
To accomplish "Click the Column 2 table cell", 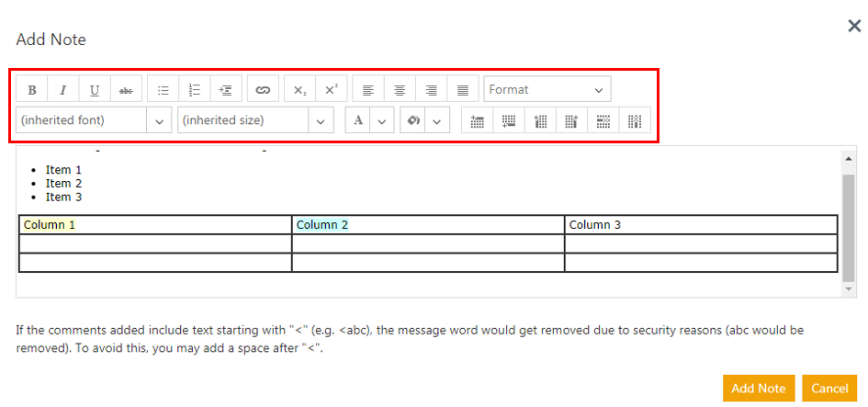I will click(427, 225).
